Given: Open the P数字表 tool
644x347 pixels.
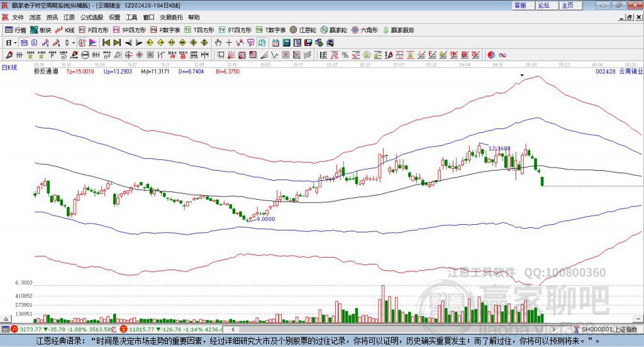Looking at the screenshot, I should tap(165, 30).
